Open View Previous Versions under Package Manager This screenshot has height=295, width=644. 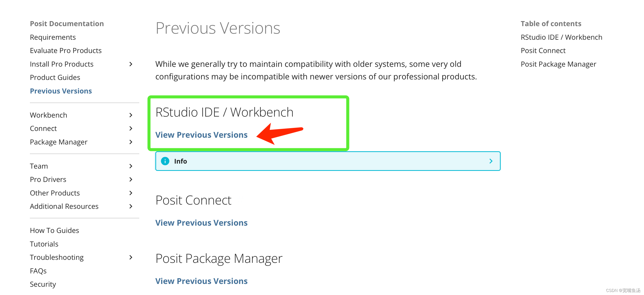(x=201, y=281)
